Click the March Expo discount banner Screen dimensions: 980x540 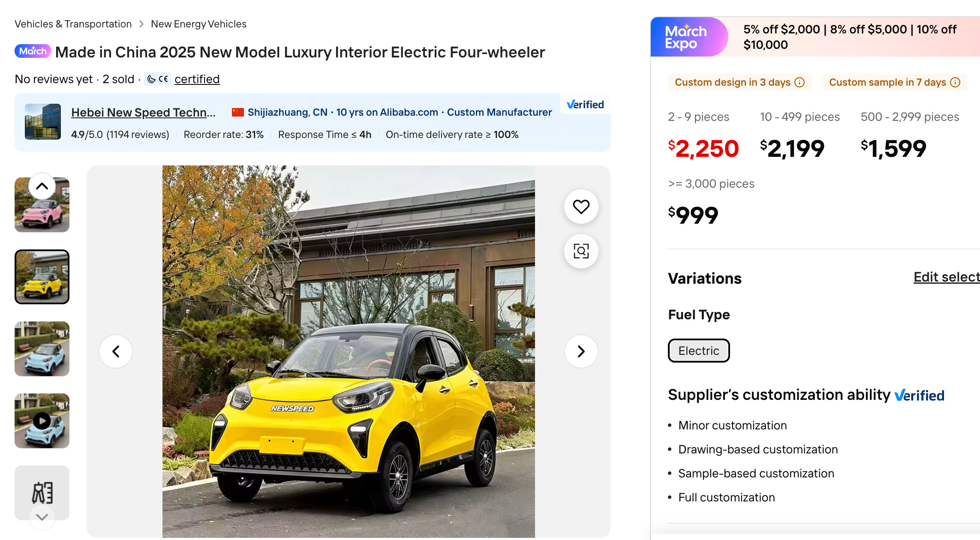click(x=815, y=37)
